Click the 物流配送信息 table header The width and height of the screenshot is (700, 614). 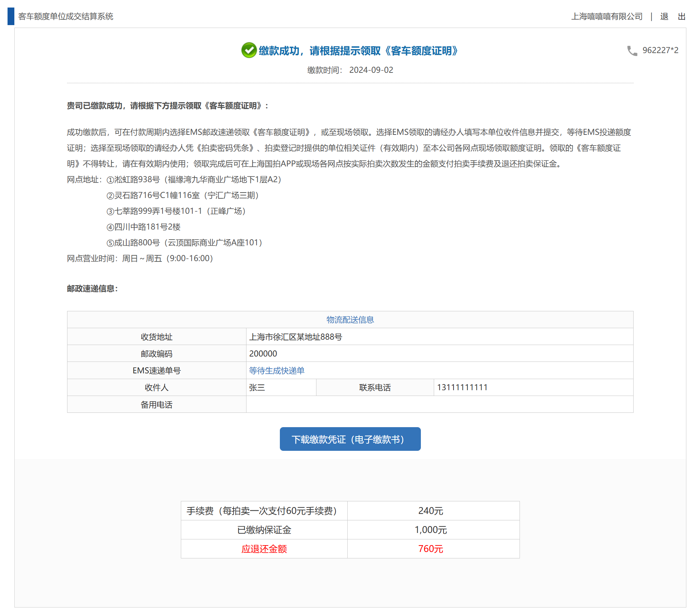350,320
